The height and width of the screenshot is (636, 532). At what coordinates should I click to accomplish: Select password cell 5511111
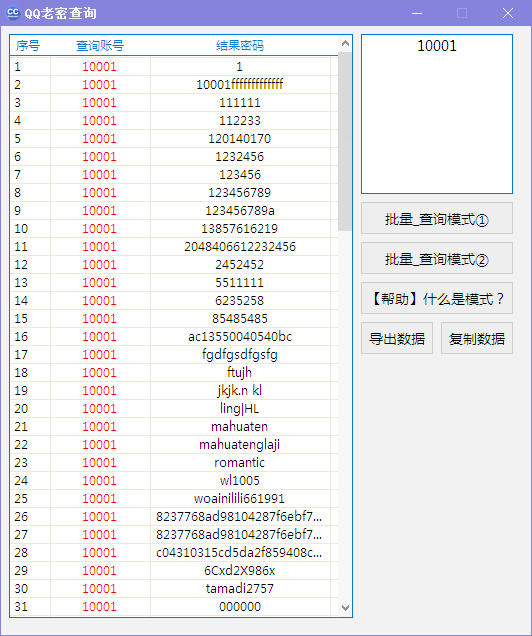coord(240,282)
